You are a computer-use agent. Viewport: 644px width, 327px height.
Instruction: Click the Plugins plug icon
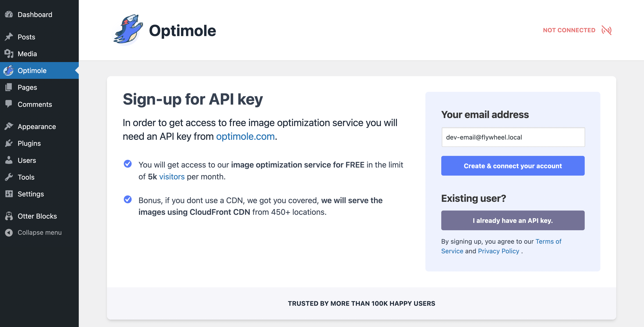coord(9,143)
